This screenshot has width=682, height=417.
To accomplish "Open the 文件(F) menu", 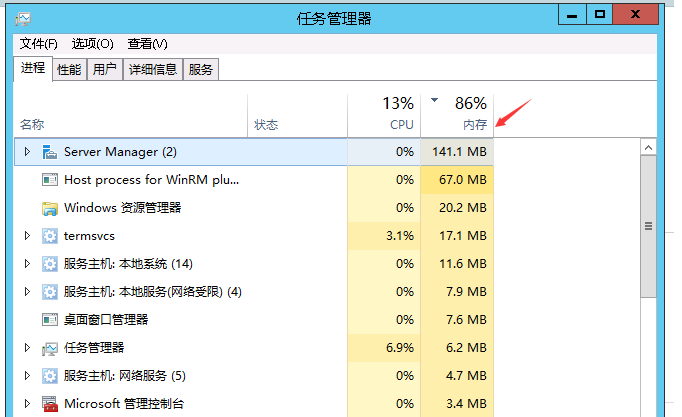I will click(x=39, y=44).
